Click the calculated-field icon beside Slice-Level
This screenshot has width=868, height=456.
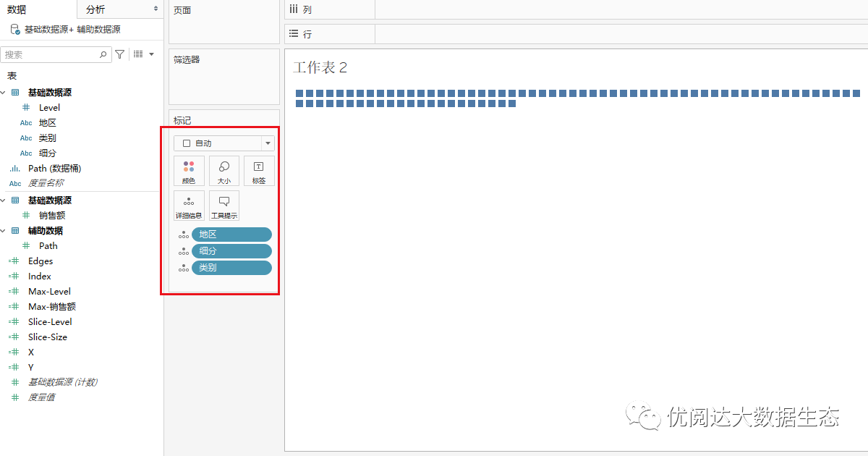pyautogui.click(x=15, y=322)
